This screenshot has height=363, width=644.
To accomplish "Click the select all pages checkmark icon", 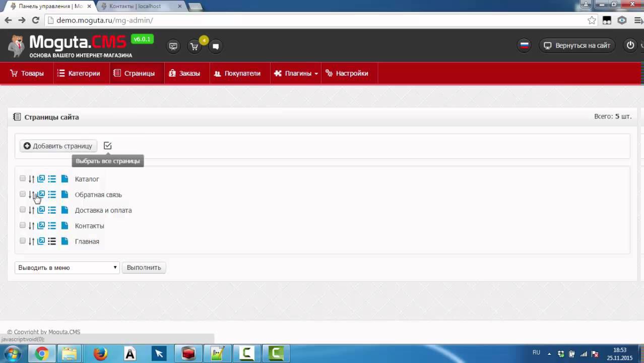I will (107, 146).
